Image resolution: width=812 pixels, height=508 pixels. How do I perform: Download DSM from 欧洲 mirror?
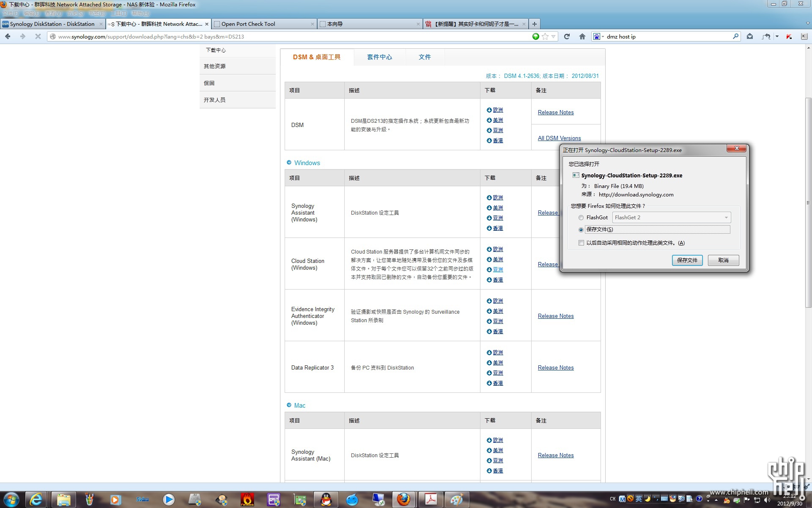pos(498,110)
